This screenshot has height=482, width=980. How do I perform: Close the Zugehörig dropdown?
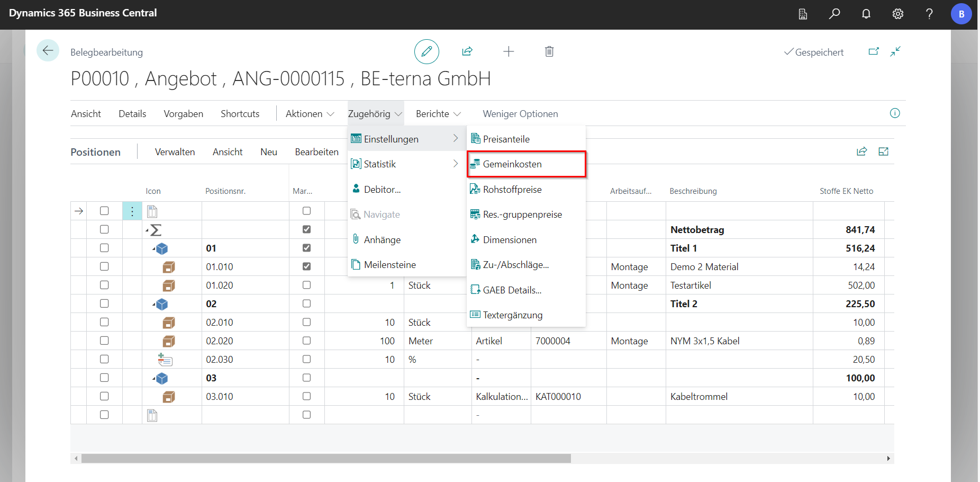click(375, 114)
